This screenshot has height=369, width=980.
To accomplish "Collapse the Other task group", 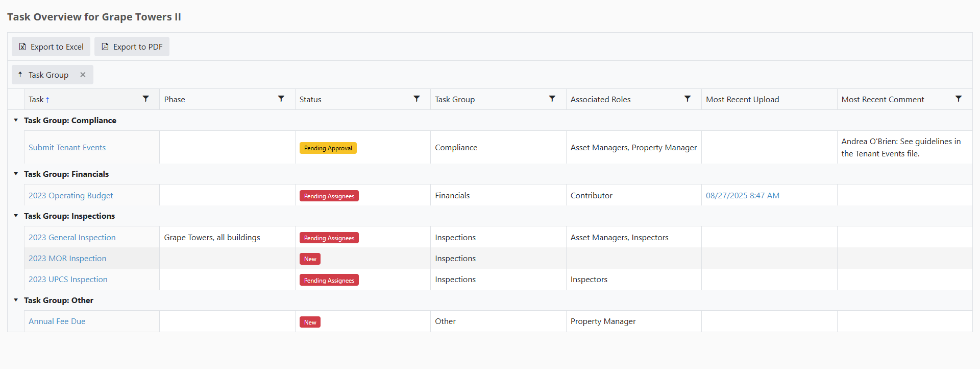I will point(16,300).
